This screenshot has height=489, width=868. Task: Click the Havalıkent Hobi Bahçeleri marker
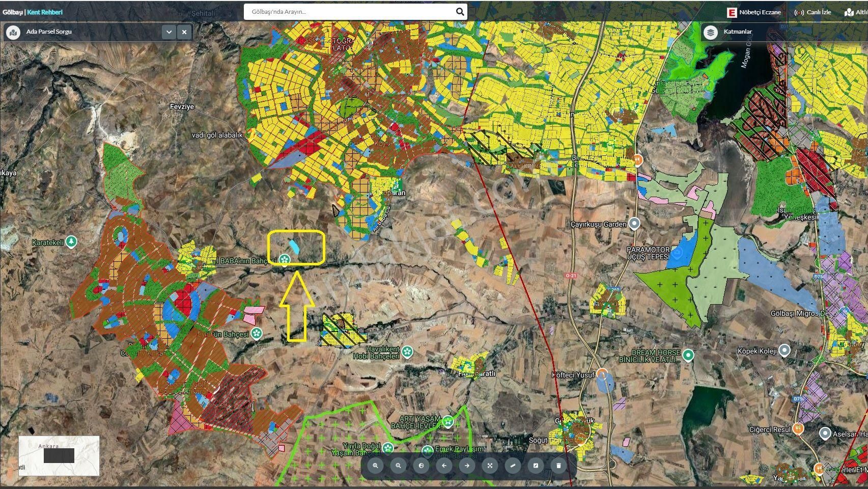tap(407, 352)
